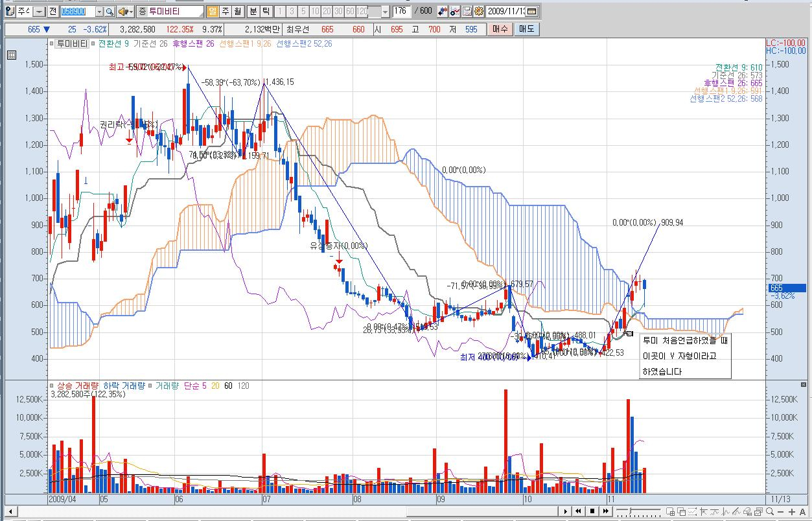Open the calendar date picker icon
Image resolution: width=812 pixels, height=521 pixels.
coord(531,12)
